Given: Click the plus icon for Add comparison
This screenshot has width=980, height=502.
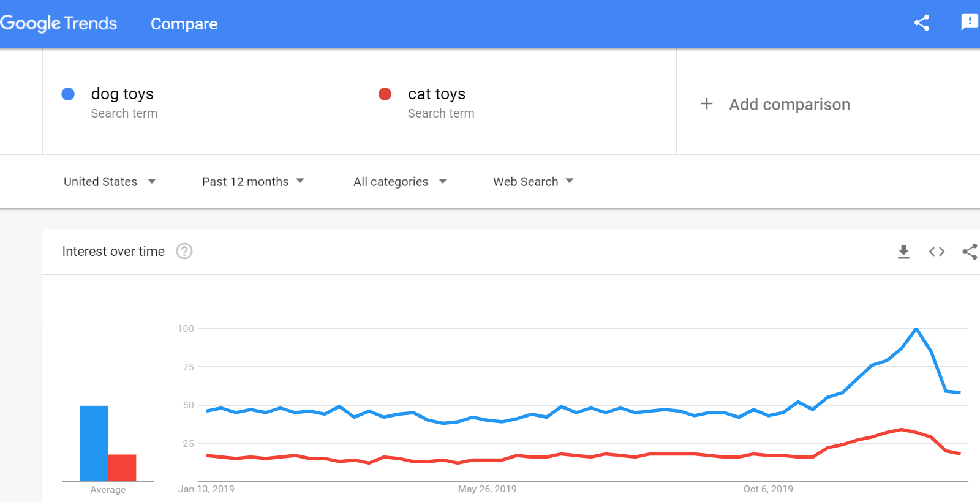Looking at the screenshot, I should [x=707, y=104].
